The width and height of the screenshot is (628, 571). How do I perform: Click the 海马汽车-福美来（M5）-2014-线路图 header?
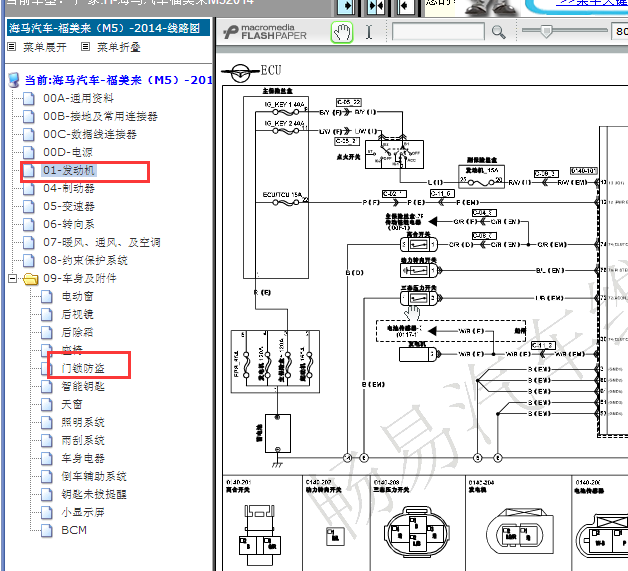108,28
